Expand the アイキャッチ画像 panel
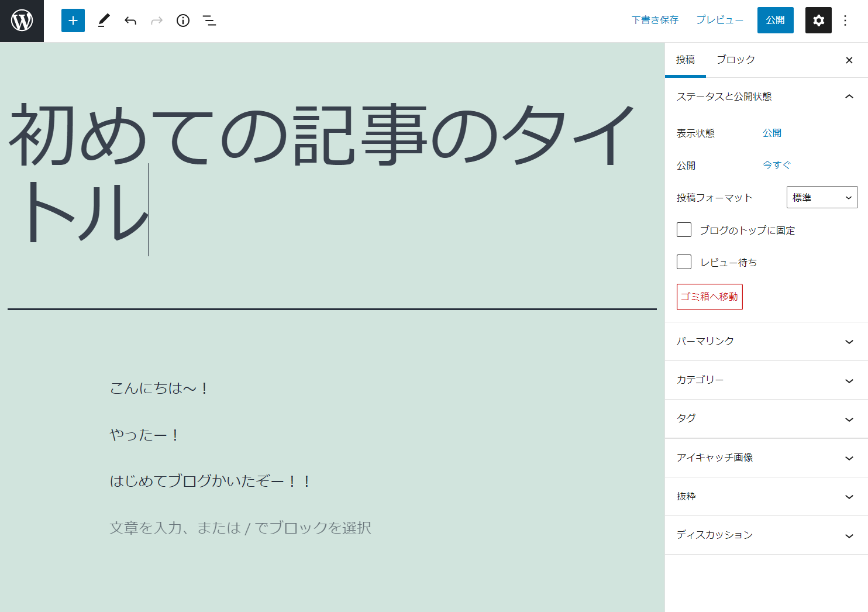Image resolution: width=868 pixels, height=612 pixels. [x=766, y=458]
